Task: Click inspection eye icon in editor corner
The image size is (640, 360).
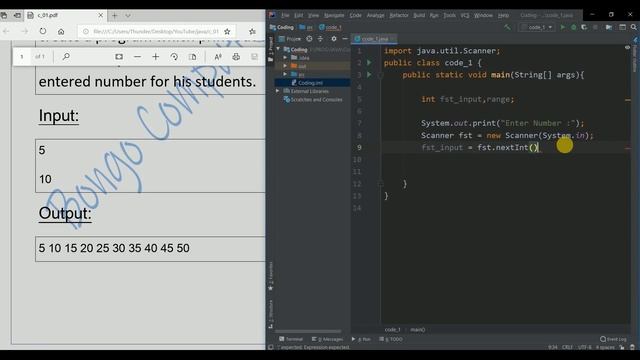Action: [x=627, y=48]
